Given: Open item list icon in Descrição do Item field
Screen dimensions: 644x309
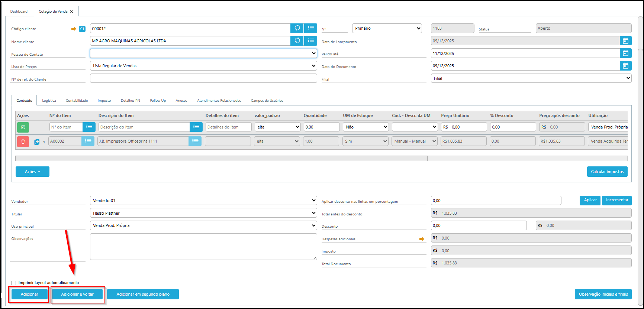Looking at the screenshot, I should coord(196,127).
